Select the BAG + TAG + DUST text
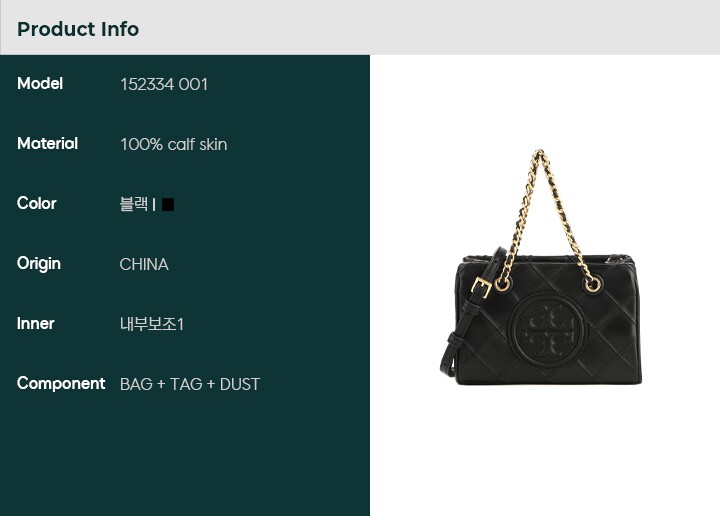Screen dimensions: 720x516 (x=190, y=384)
